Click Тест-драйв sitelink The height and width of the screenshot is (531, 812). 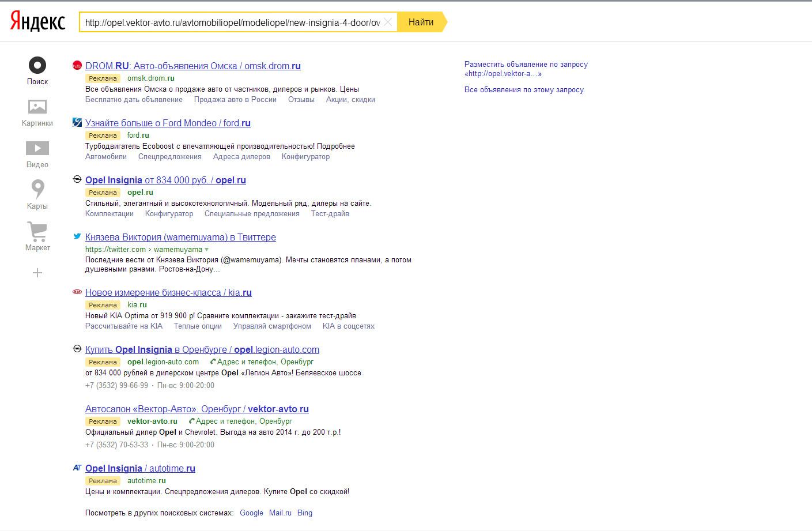[x=330, y=213]
